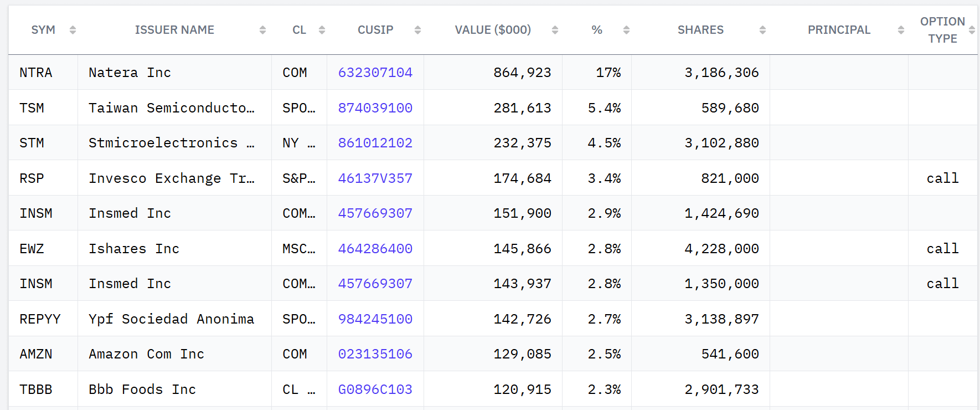
Task: Sort by OPTION TYPE arrows icon
Action: [972, 30]
